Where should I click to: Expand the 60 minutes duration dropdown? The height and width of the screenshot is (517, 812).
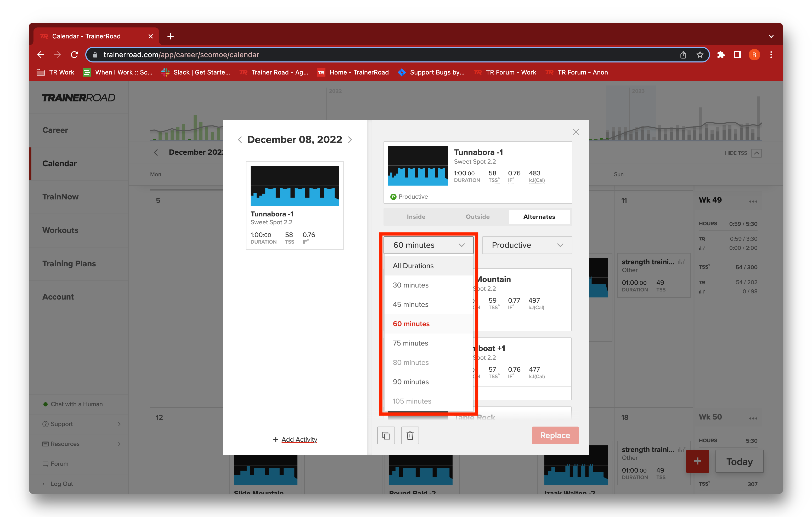[428, 245]
